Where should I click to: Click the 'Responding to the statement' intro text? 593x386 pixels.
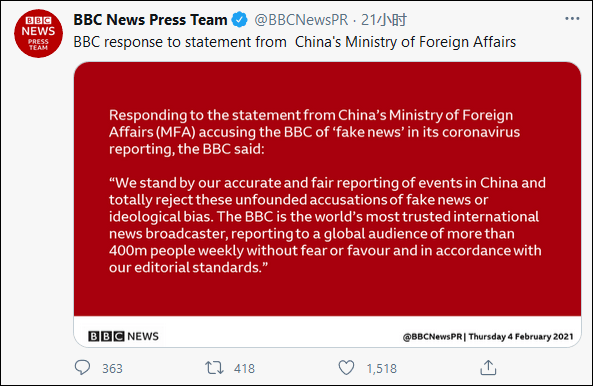[315, 132]
